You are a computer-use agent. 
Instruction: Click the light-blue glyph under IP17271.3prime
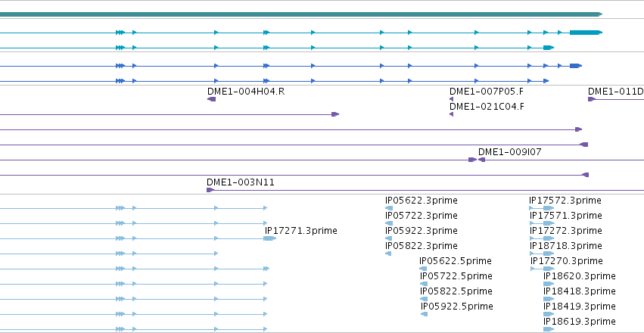click(270, 238)
